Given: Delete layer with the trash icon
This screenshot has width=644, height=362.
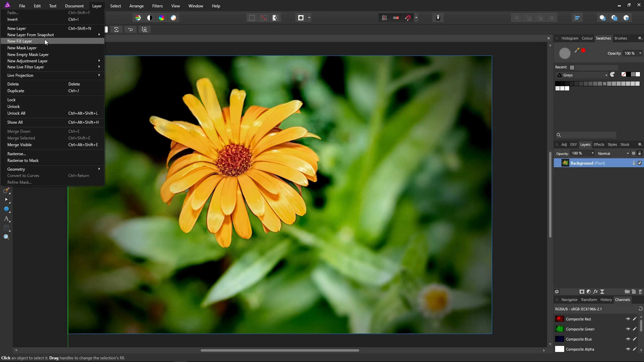Looking at the screenshot, I should pos(640,292).
